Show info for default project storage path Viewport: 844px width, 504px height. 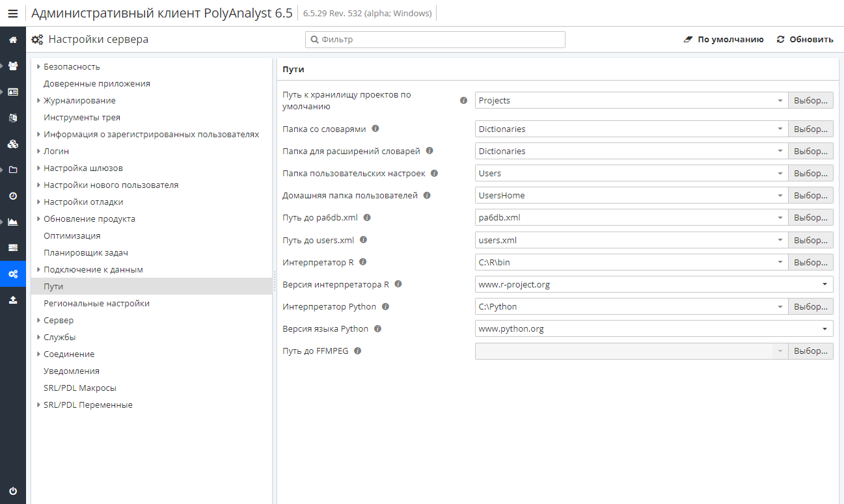464,101
